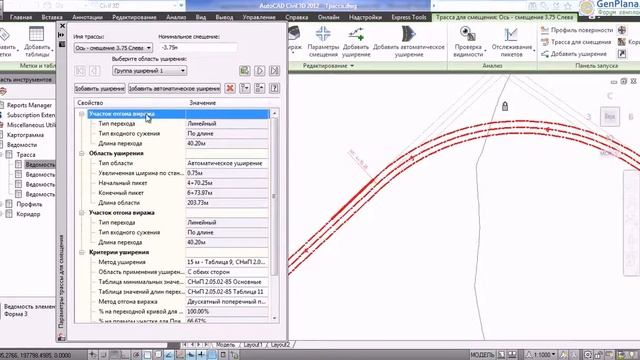
Task: Open the 1:1000 annotation scale dropdown
Action: pos(542,355)
